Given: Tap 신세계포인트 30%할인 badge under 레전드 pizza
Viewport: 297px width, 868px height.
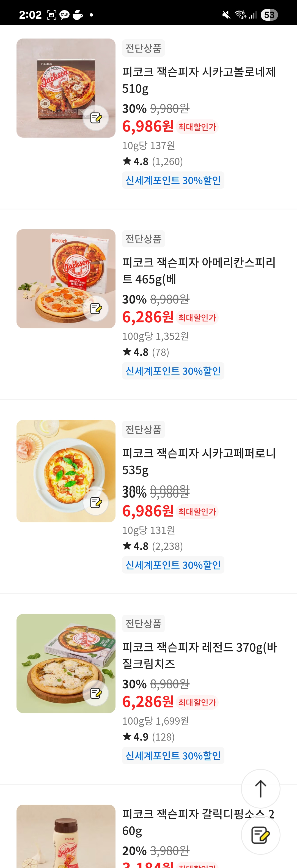Looking at the screenshot, I should 173,755.
